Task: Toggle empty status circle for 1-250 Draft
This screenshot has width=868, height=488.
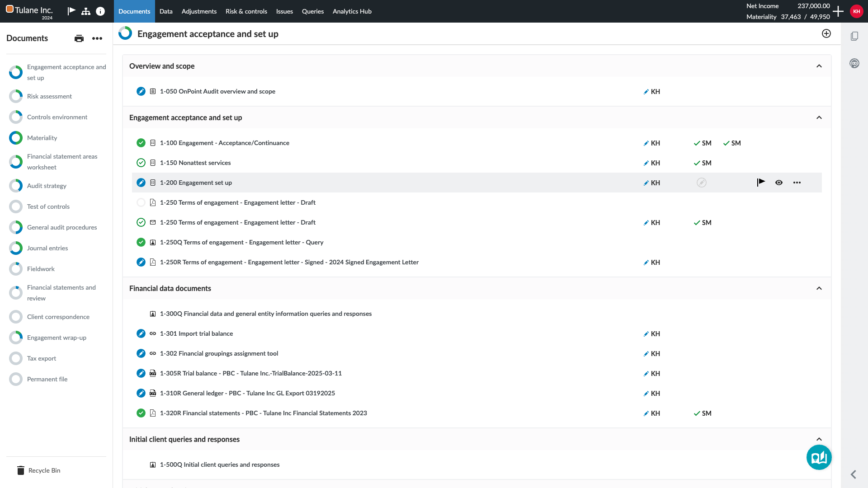Action: click(x=141, y=202)
